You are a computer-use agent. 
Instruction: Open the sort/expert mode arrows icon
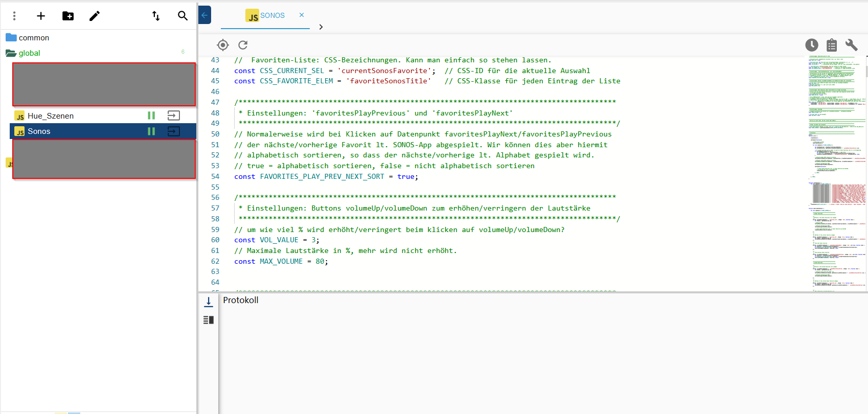tap(156, 16)
